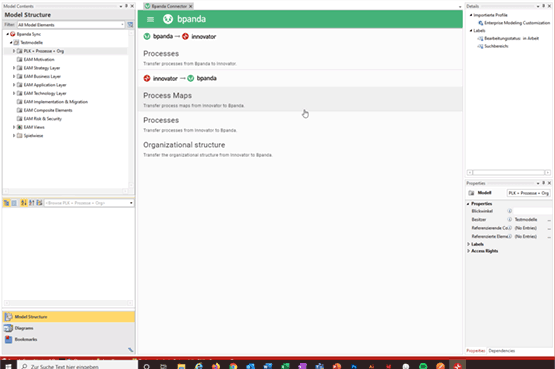Expand the EAM Business Layer node
This screenshot has width=555, height=369.
coord(14,76)
